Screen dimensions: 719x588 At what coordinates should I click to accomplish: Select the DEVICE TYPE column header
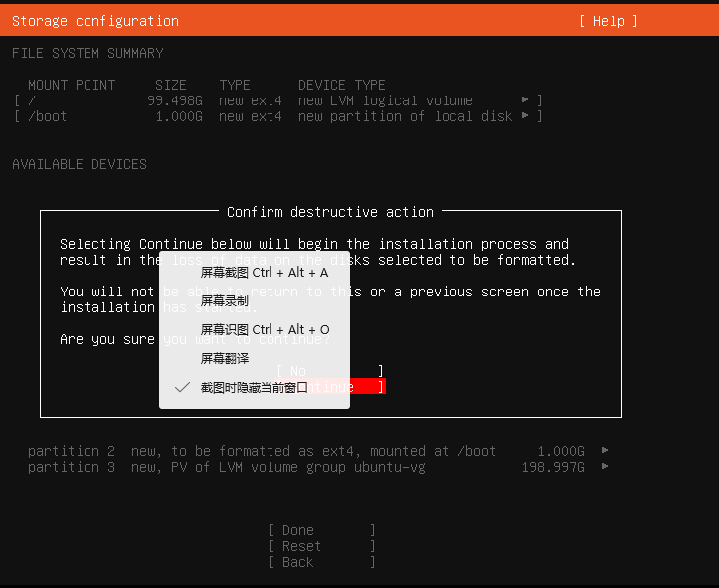342,85
